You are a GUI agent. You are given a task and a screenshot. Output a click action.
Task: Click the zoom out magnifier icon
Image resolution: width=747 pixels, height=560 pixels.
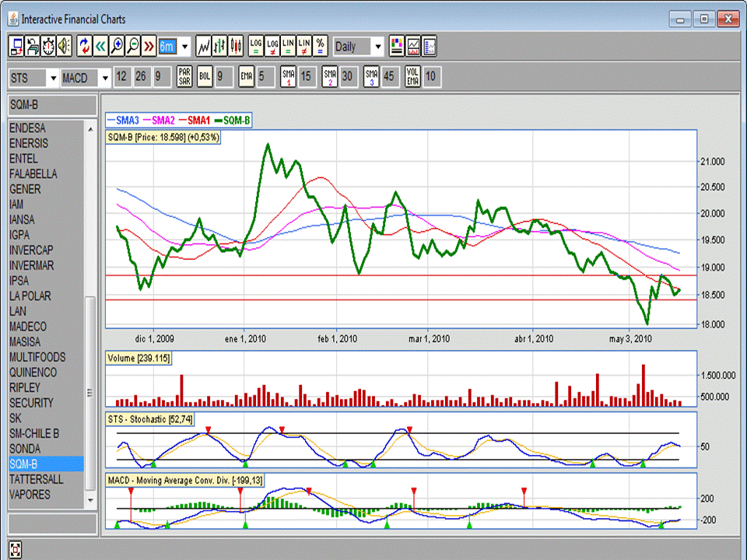(x=132, y=46)
